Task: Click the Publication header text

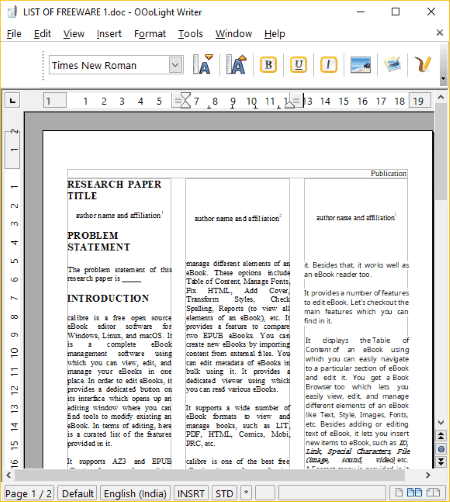Action: tap(388, 173)
